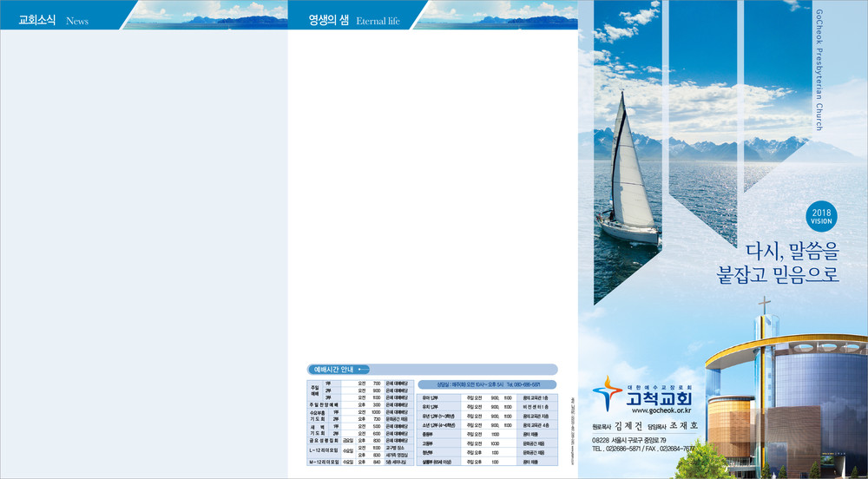This screenshot has width=868, height=479.
Task: Click the flame cross church logo
Action: [x=606, y=396]
